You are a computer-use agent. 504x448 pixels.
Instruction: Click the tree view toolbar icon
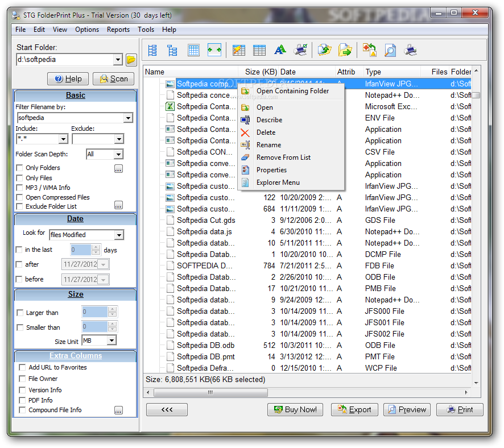pos(172,50)
